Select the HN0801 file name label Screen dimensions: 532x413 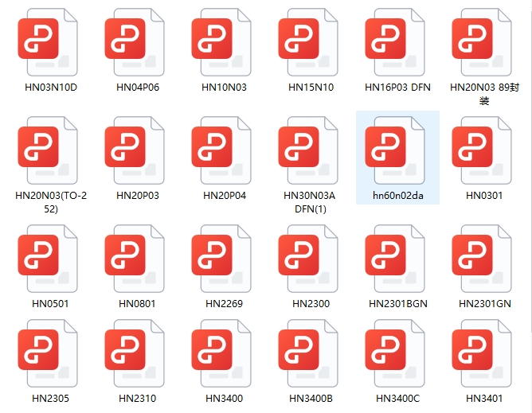[x=138, y=303]
